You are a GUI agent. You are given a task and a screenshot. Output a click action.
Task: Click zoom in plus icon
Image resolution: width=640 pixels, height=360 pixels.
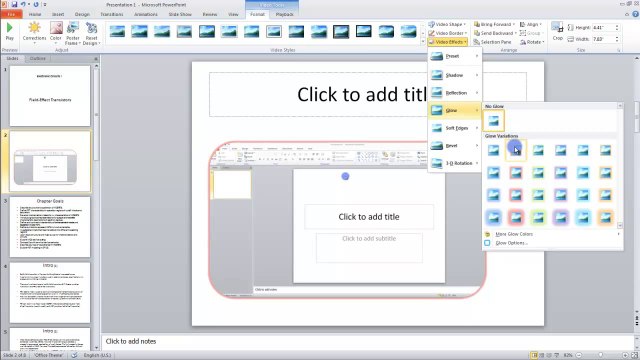625,355
